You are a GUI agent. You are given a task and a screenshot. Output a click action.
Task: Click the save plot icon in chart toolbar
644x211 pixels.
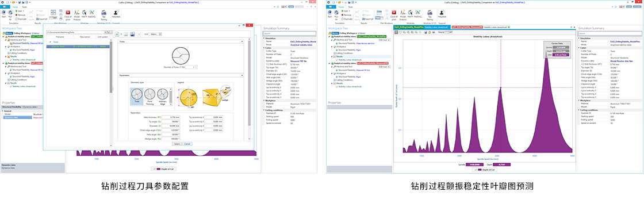425,32
